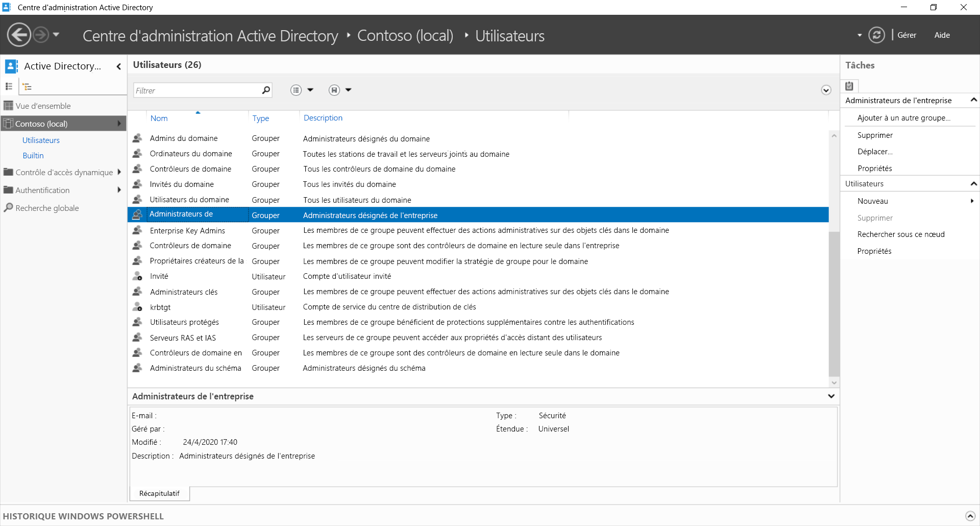The image size is (980, 526).
Task: Sort by the Nom column header
Action: click(159, 118)
